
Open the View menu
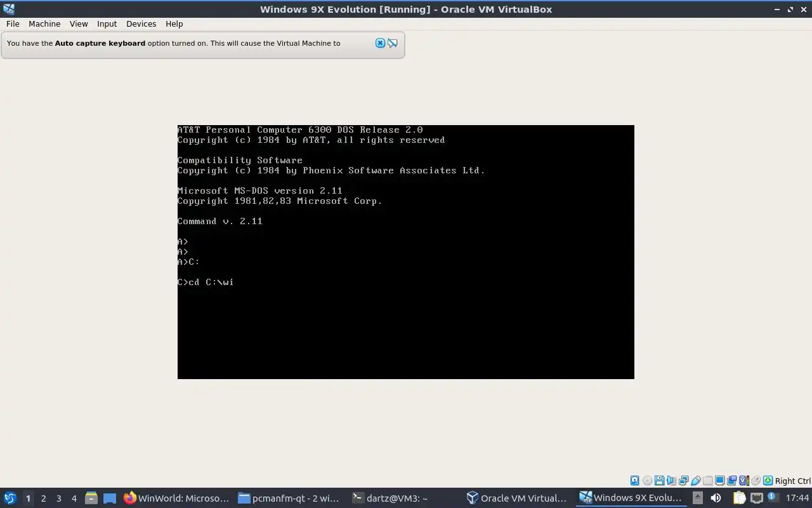coord(79,23)
